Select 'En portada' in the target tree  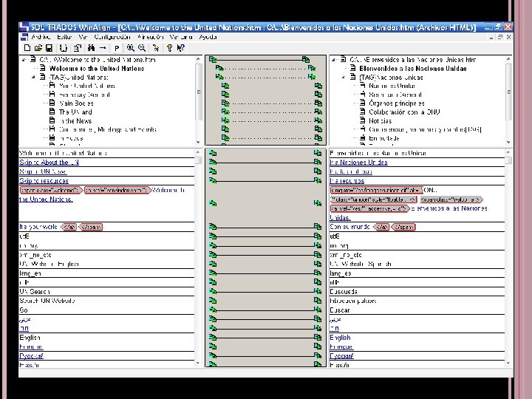383,137
